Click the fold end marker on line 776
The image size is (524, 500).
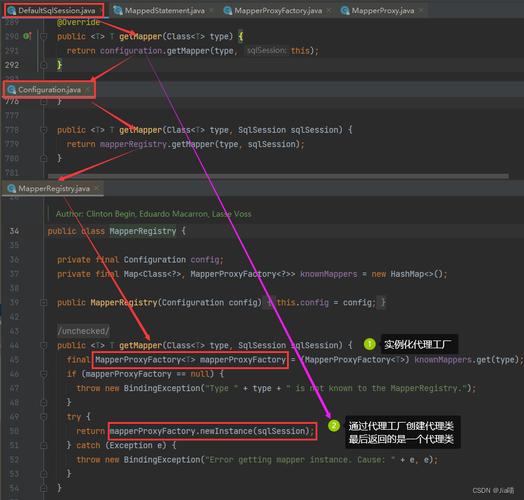(x=43, y=102)
